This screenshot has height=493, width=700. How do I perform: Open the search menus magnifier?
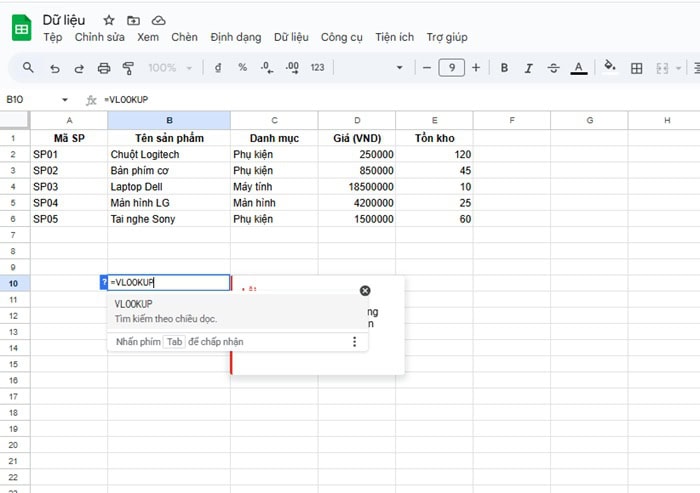coord(28,68)
